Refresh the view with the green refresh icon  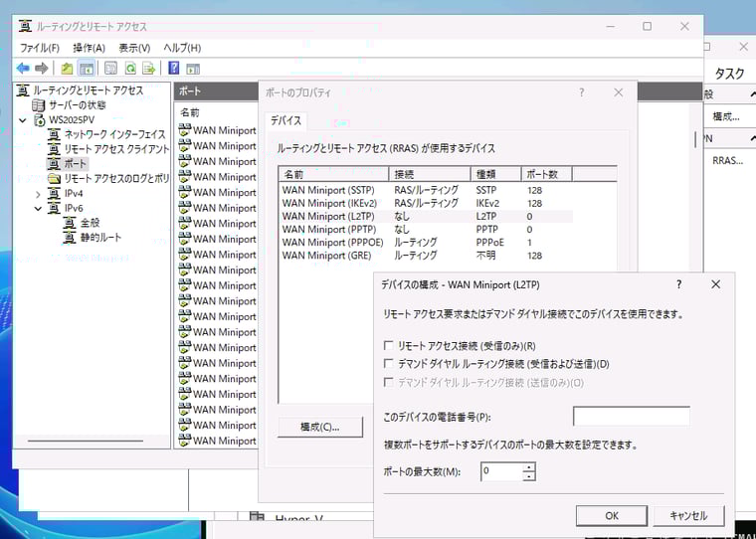click(130, 69)
